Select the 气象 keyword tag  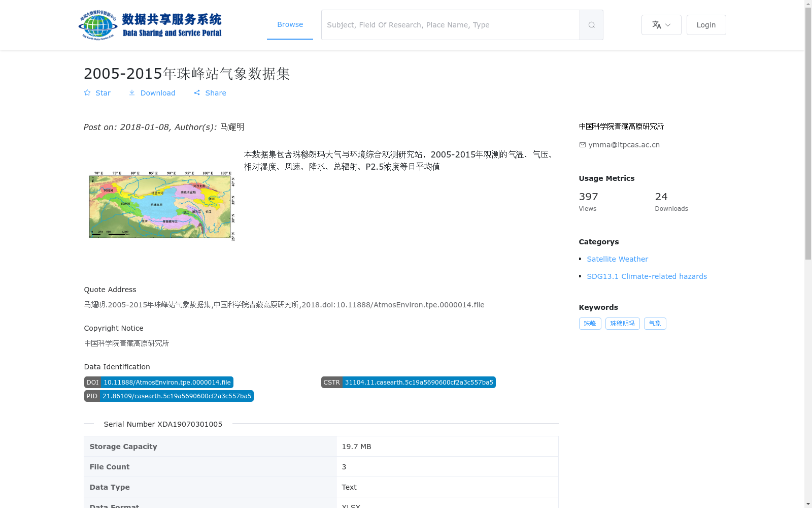tap(655, 324)
